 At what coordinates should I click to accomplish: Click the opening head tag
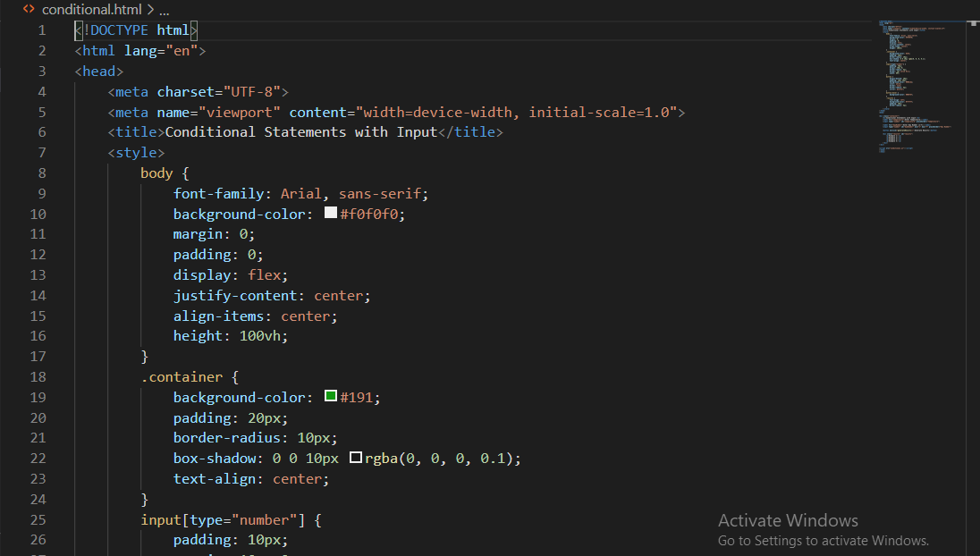coord(98,72)
